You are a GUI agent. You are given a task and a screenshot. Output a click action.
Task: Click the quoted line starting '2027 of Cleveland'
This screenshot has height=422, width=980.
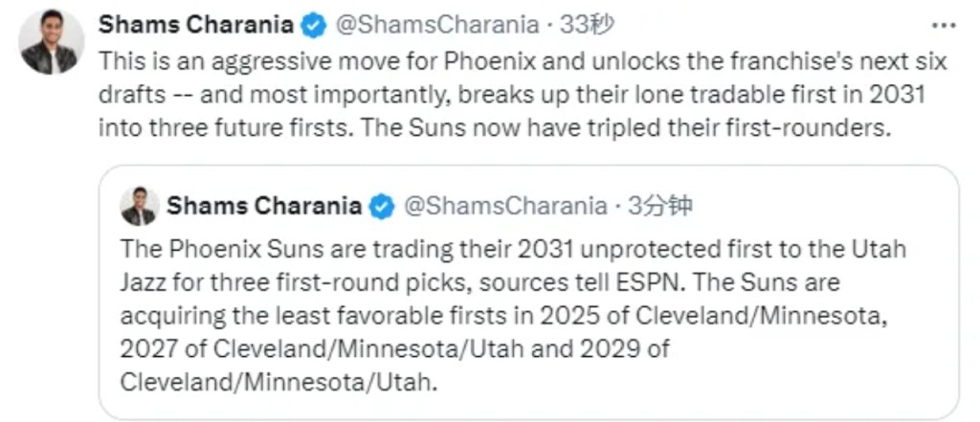(x=394, y=348)
